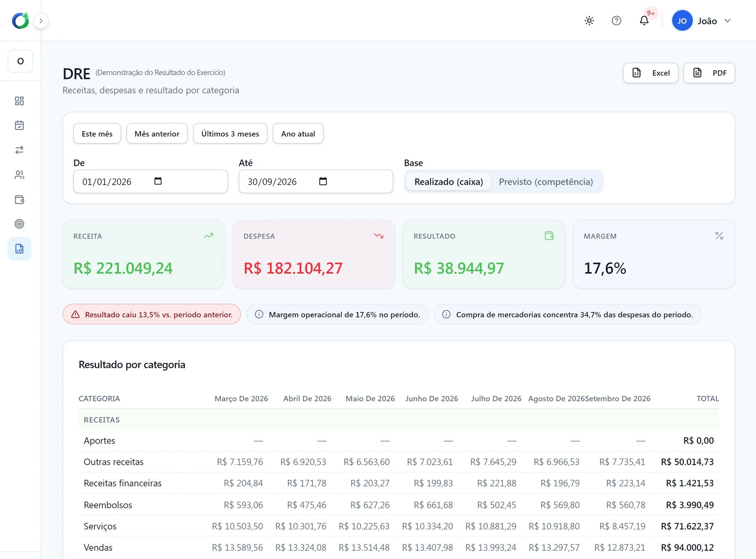The height and width of the screenshot is (559, 756).
Task: Click the 'De' start date field
Action: [150, 182]
